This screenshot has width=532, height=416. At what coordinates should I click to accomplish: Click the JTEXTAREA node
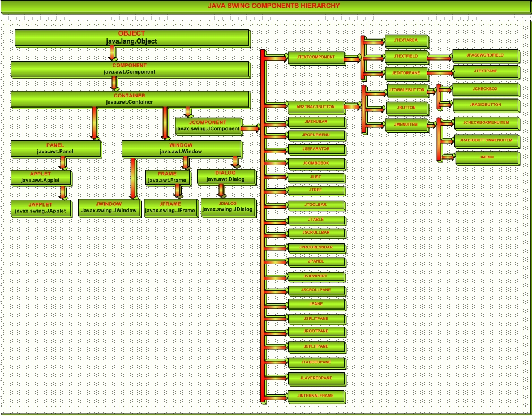click(406, 41)
